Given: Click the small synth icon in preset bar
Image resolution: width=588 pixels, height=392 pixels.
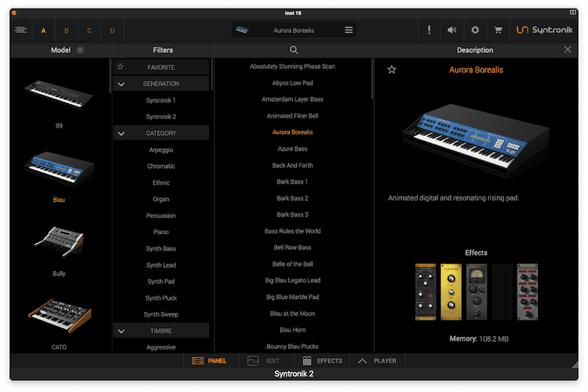Looking at the screenshot, I should click(x=243, y=29).
